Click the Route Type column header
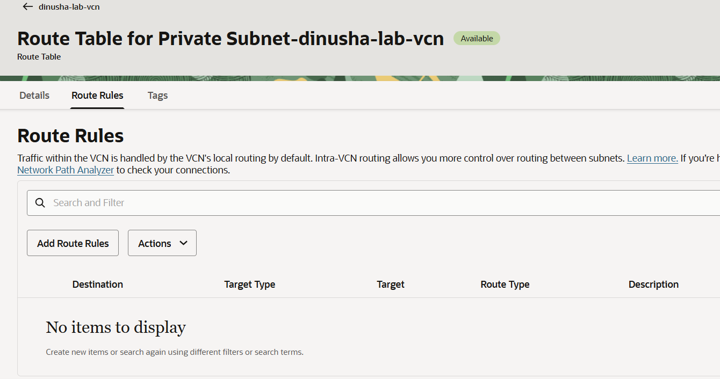 (505, 284)
